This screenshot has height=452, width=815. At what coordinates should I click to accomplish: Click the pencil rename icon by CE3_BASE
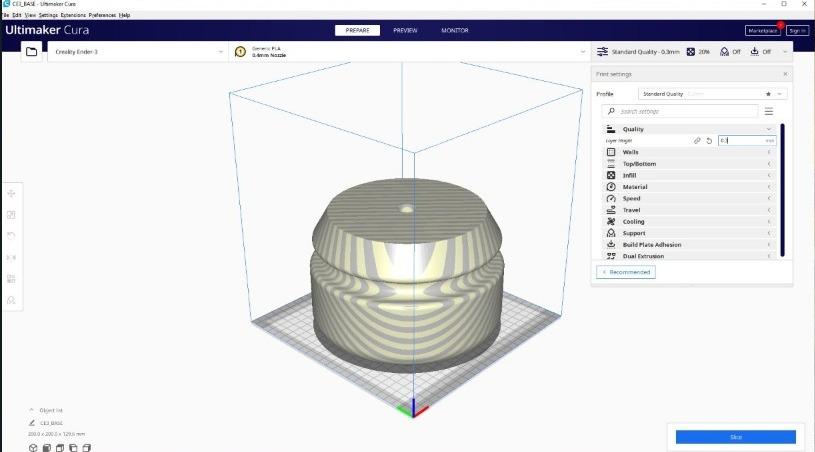32,423
